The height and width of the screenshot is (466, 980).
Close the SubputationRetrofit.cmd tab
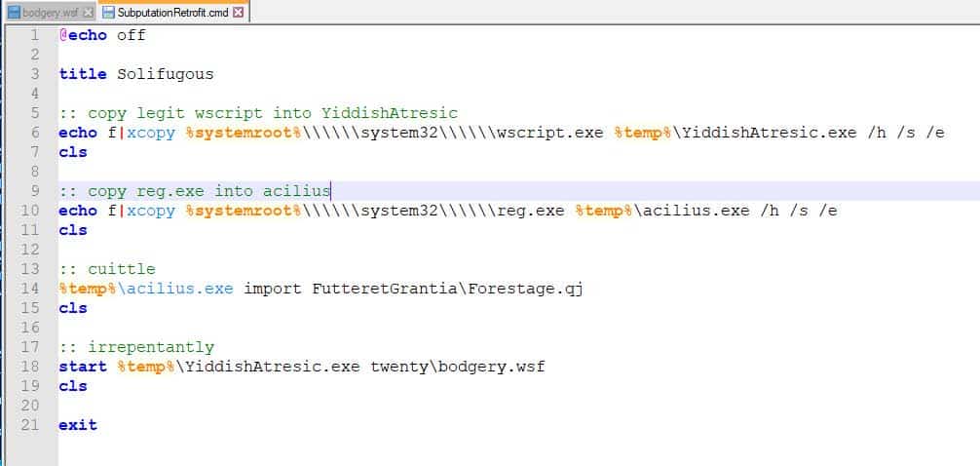pyautogui.click(x=238, y=12)
